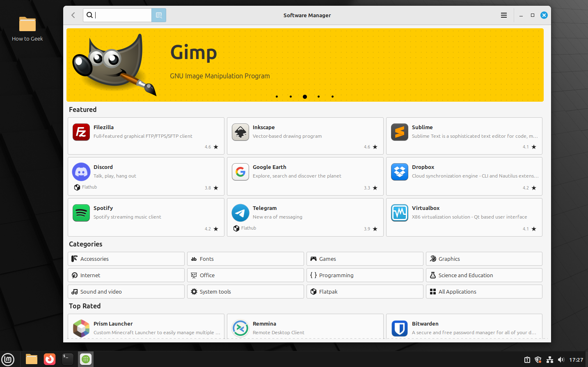The width and height of the screenshot is (588, 367).
Task: Click the search magnifier icon
Action: pyautogui.click(x=89, y=15)
